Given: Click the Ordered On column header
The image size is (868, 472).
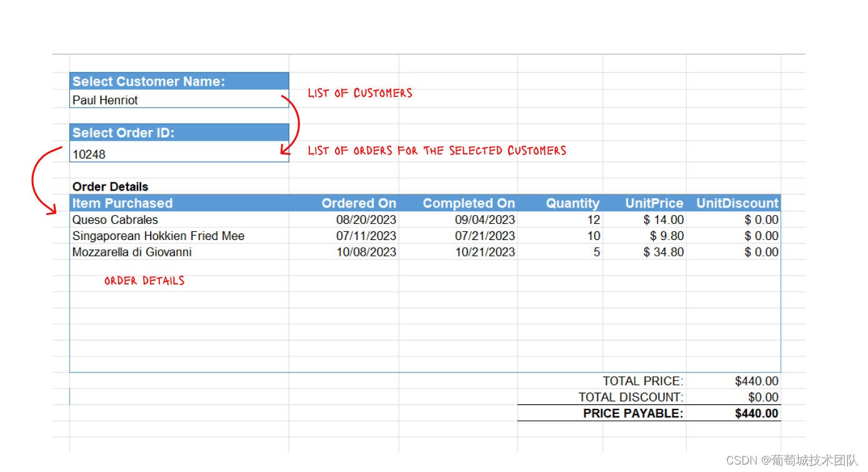Looking at the screenshot, I should click(344, 203).
